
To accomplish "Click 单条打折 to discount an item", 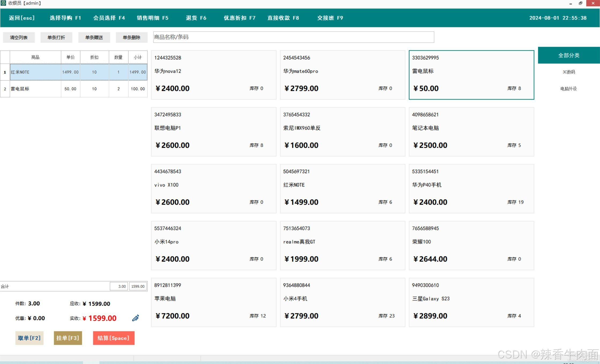I will point(56,37).
